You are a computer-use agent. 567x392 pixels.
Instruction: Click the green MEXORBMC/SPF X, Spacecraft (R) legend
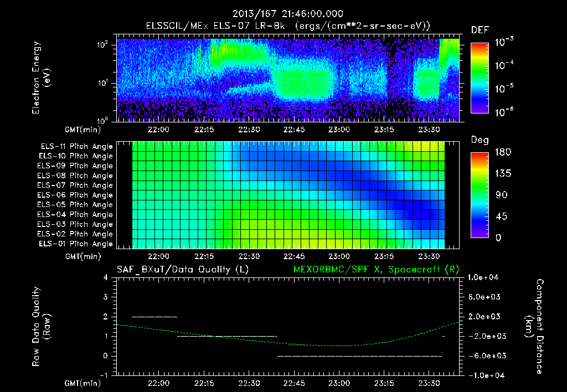coord(376,270)
